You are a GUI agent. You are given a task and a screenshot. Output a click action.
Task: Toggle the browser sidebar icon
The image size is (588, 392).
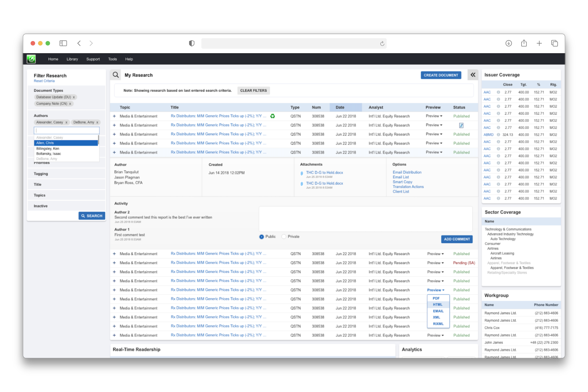coord(63,43)
